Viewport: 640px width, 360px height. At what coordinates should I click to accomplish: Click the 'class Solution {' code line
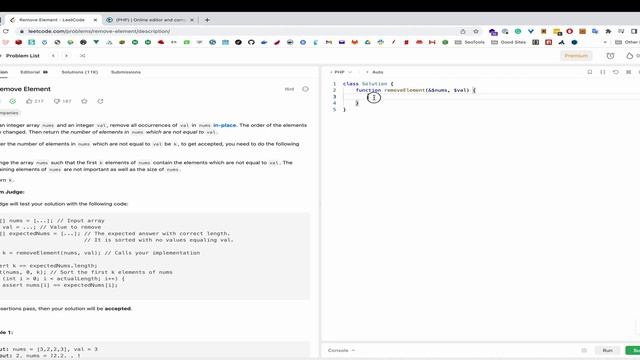point(368,84)
